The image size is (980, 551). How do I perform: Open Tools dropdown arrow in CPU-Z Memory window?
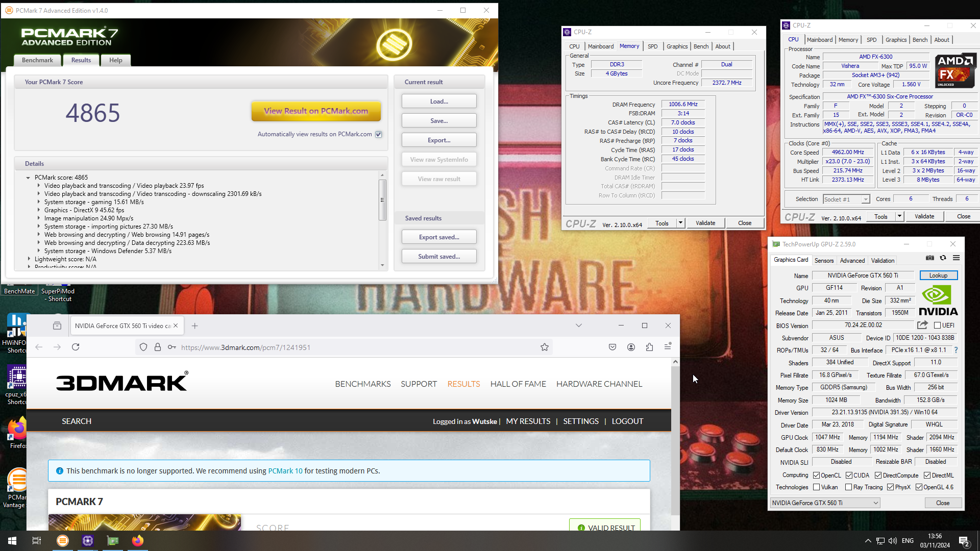point(680,223)
